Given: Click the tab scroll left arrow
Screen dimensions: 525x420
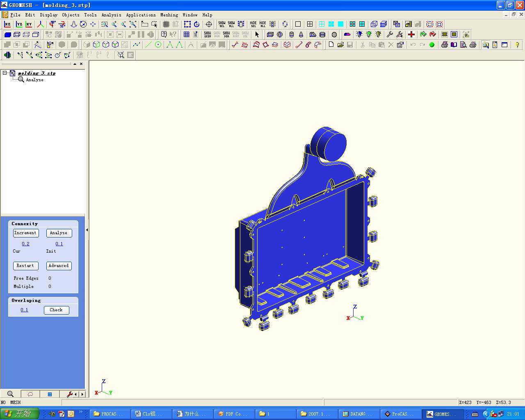Looking at the screenshot, I should pyautogui.click(x=75, y=394).
